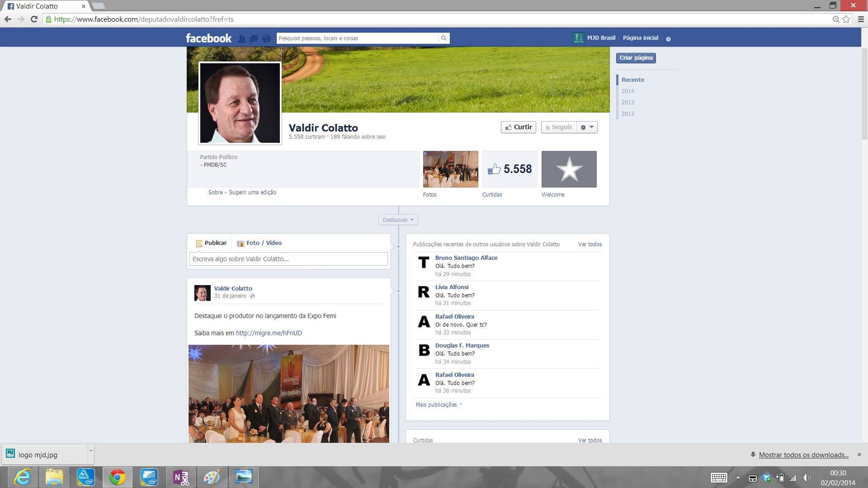Open Valdir Colatto's profile picture
868x488 pixels.
[240, 103]
